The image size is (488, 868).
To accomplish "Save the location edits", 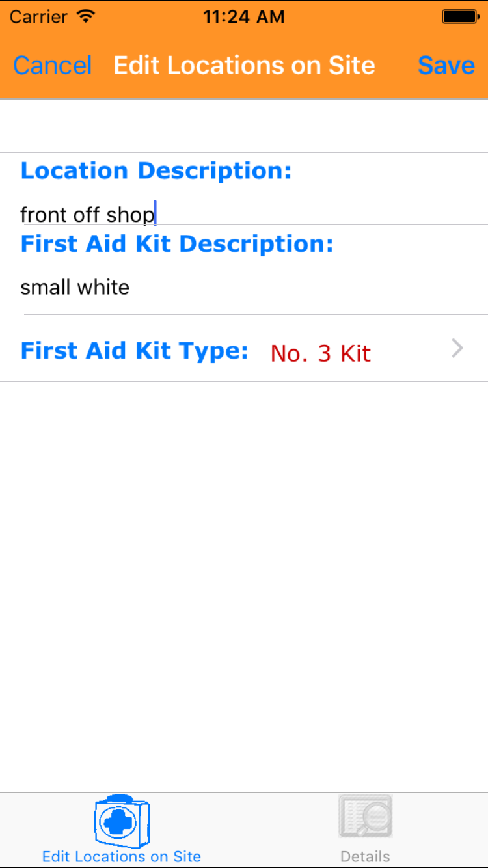I will click(446, 65).
